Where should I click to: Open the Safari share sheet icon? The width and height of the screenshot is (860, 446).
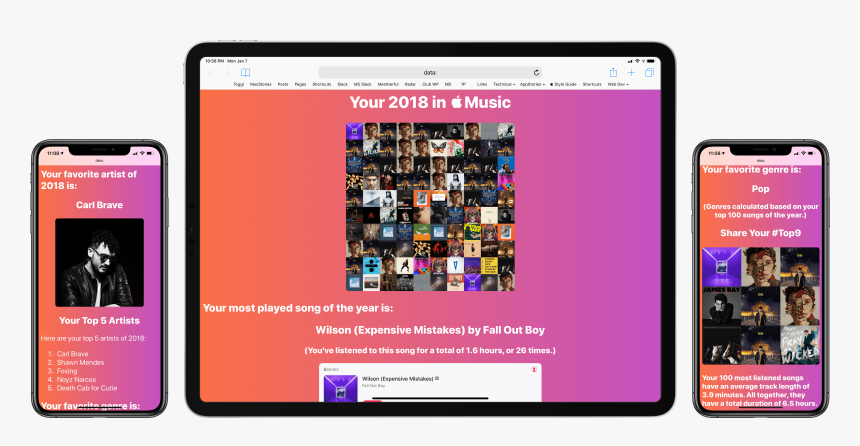(x=613, y=72)
